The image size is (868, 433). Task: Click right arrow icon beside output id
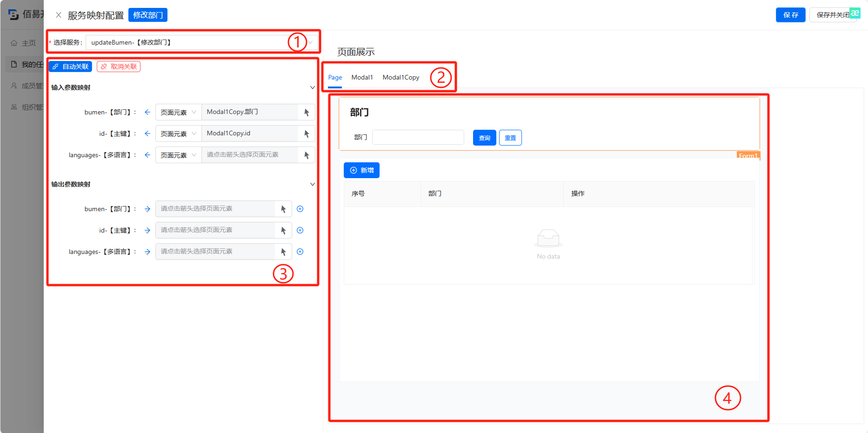tap(147, 230)
